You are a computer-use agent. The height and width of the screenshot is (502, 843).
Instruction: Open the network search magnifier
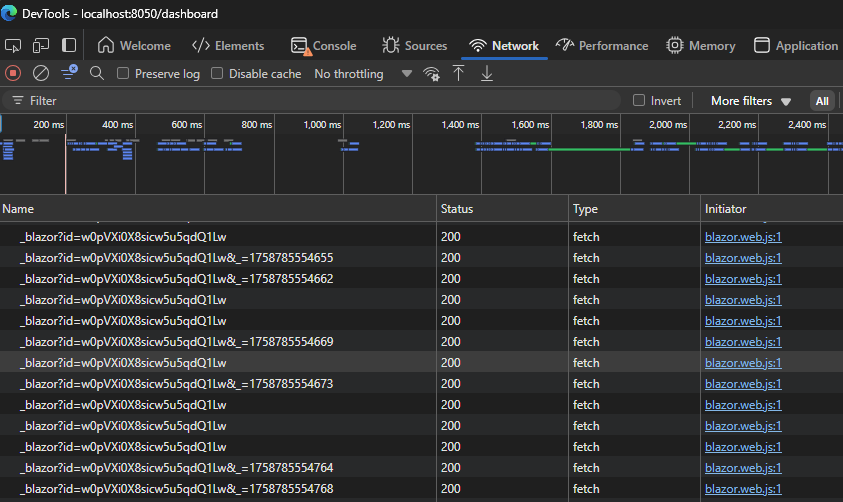(97, 73)
